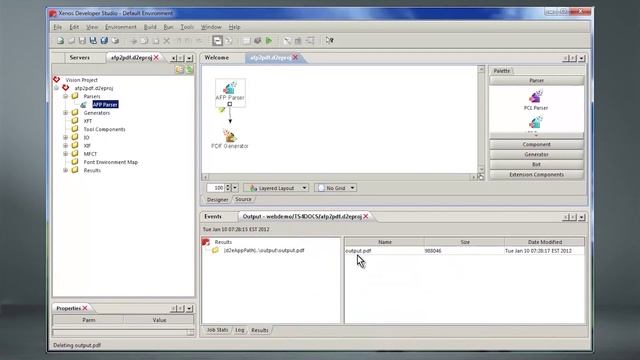Expand the Generator section in Palette
Screen dimensions: 640x360
(536, 154)
